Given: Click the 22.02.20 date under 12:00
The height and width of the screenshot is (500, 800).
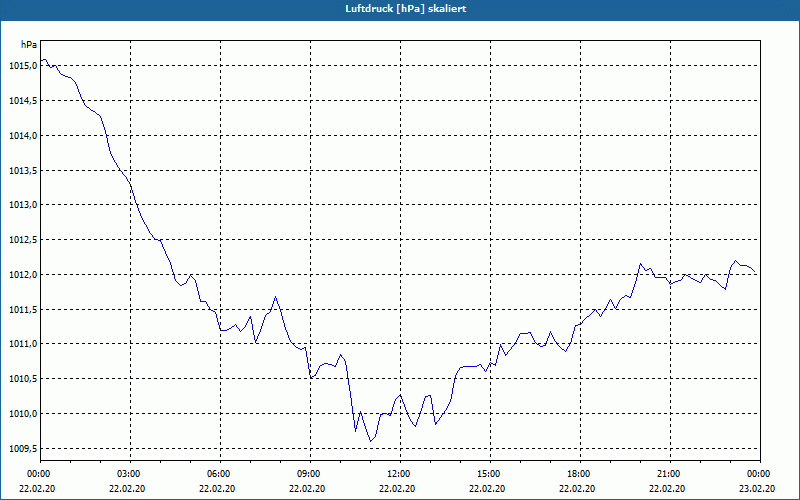Looking at the screenshot, I should point(397,488).
